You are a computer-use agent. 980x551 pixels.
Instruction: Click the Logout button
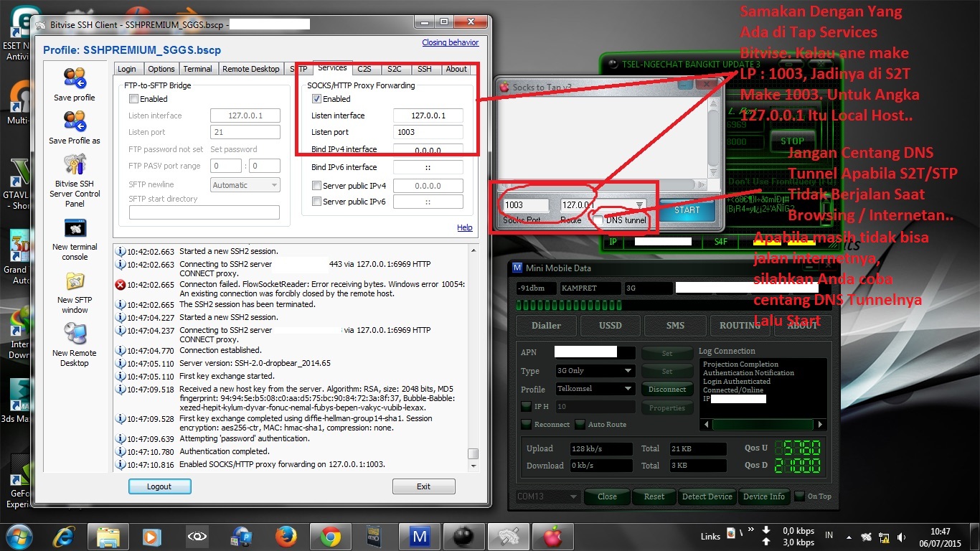[159, 486]
